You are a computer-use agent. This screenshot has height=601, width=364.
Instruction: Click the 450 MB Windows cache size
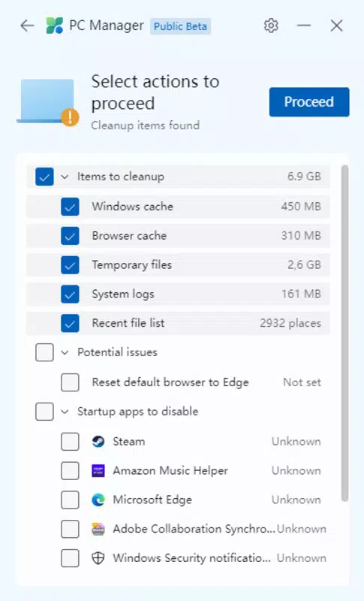[x=301, y=206]
